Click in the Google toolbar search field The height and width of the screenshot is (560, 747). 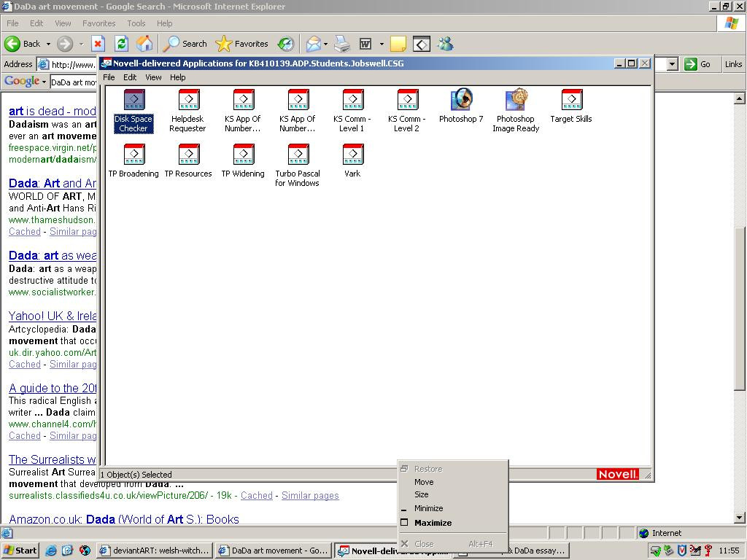74,82
